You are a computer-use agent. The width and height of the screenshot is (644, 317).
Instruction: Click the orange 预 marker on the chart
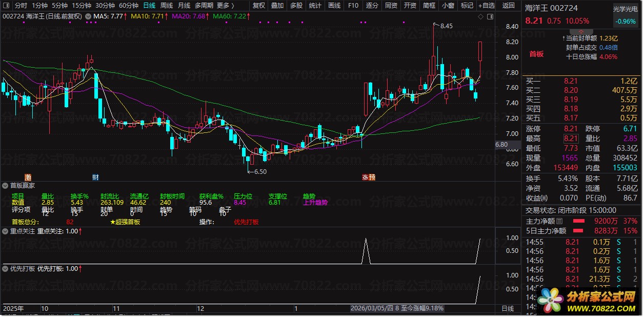(372, 177)
